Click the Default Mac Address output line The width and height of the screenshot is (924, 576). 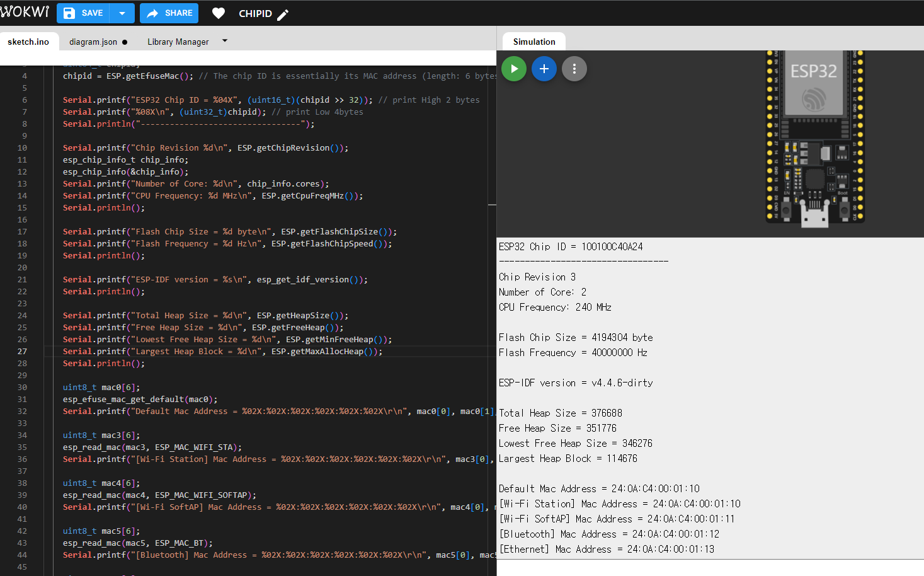coord(599,488)
